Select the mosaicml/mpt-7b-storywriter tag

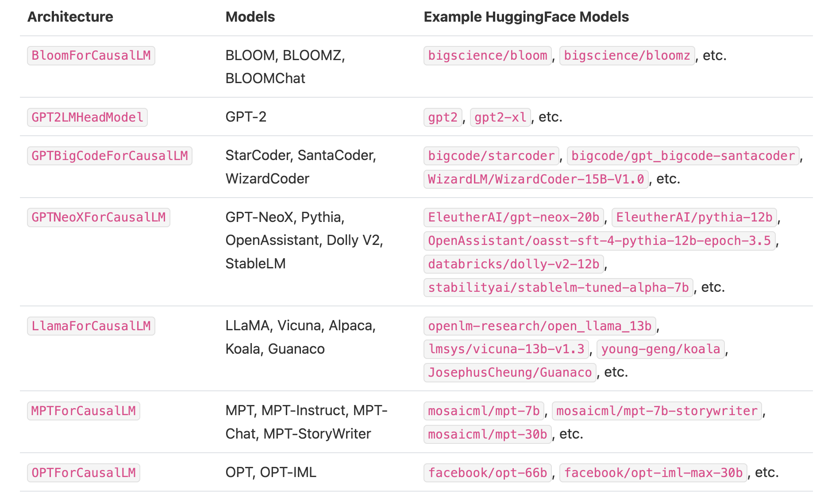click(657, 411)
